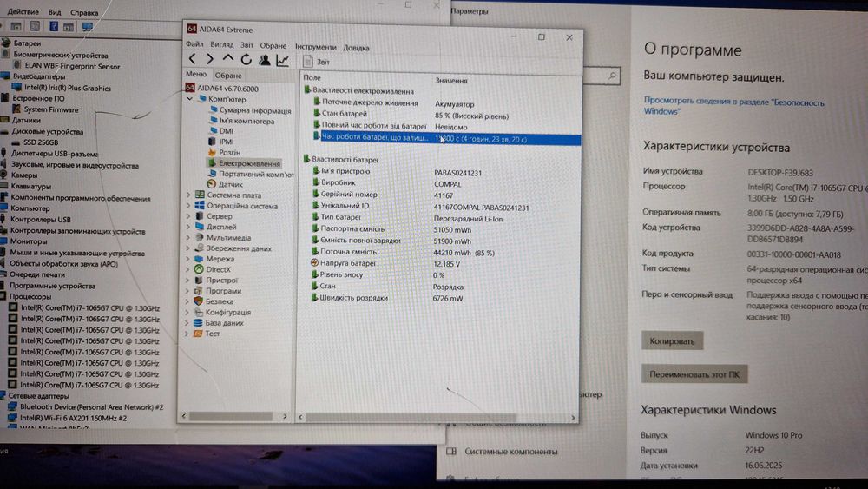
Task: Expand the Дисплей node
Action: tap(188, 227)
